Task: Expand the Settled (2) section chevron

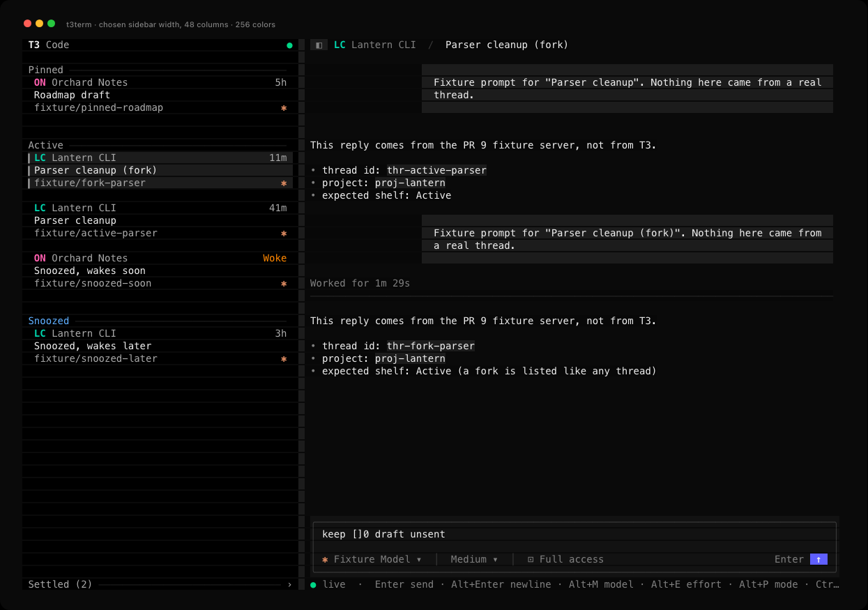Action: click(x=289, y=584)
